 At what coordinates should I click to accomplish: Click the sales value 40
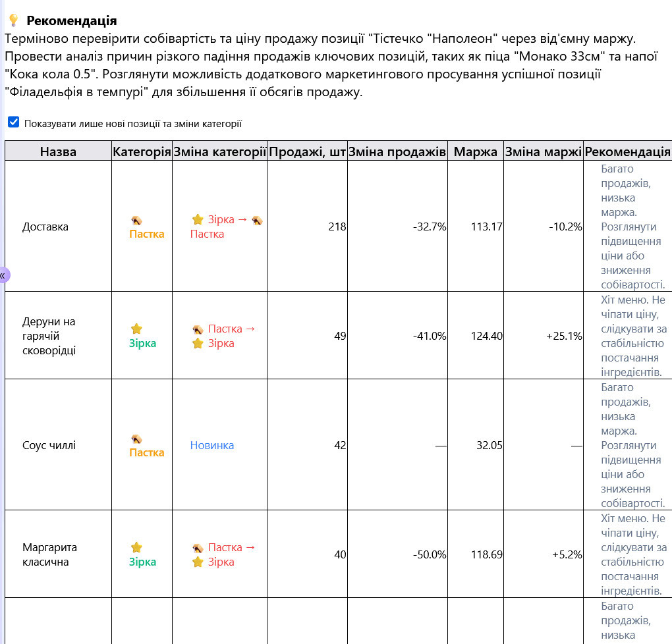[x=341, y=554]
